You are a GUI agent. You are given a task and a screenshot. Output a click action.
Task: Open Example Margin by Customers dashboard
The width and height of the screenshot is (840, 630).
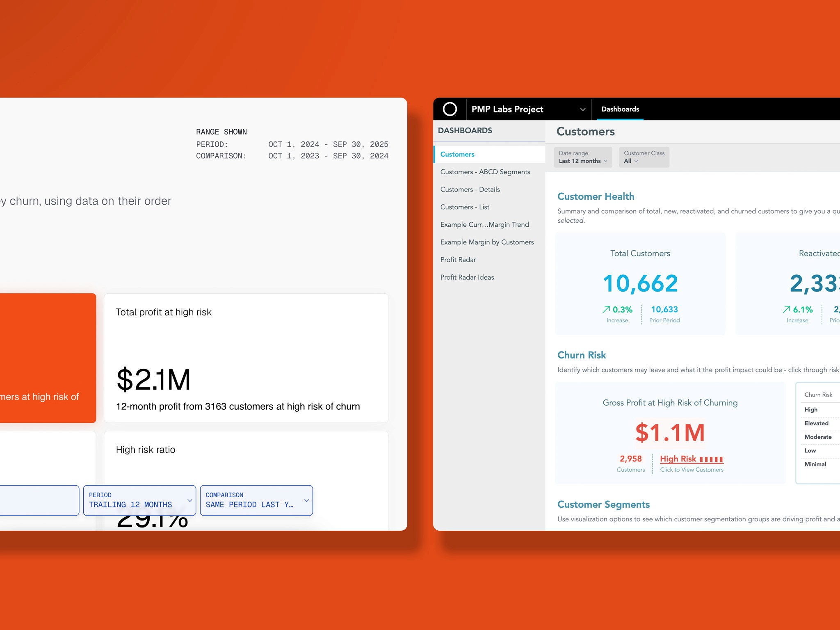[486, 242]
